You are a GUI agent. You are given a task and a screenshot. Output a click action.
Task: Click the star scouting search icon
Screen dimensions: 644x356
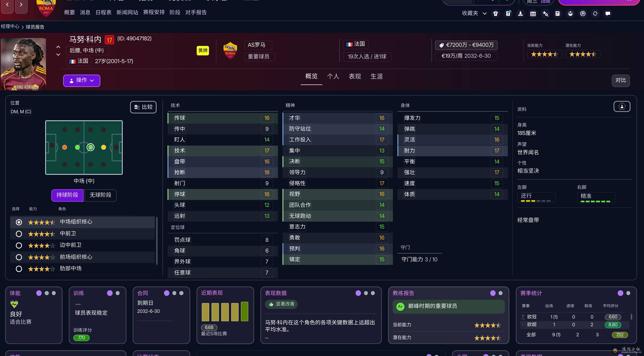(x=545, y=14)
